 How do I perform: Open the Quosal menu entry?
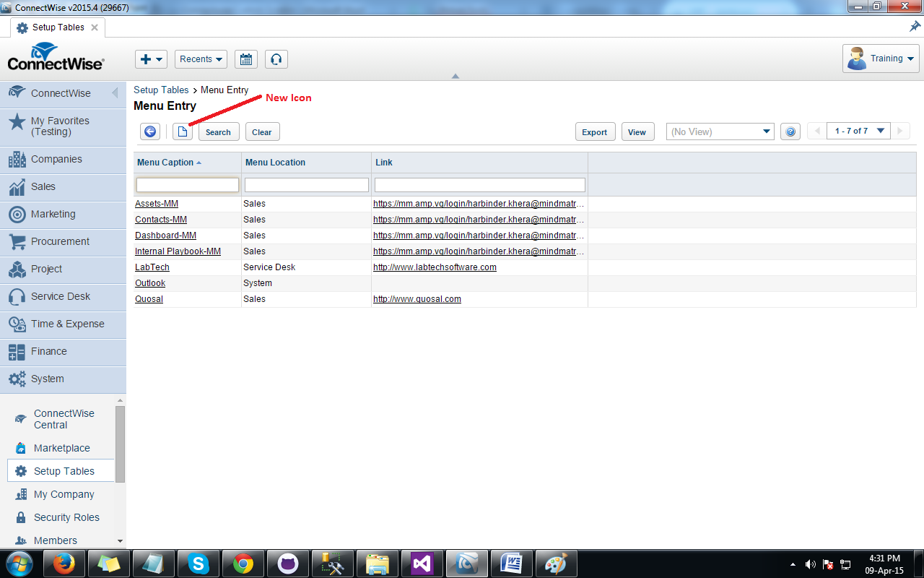point(149,299)
